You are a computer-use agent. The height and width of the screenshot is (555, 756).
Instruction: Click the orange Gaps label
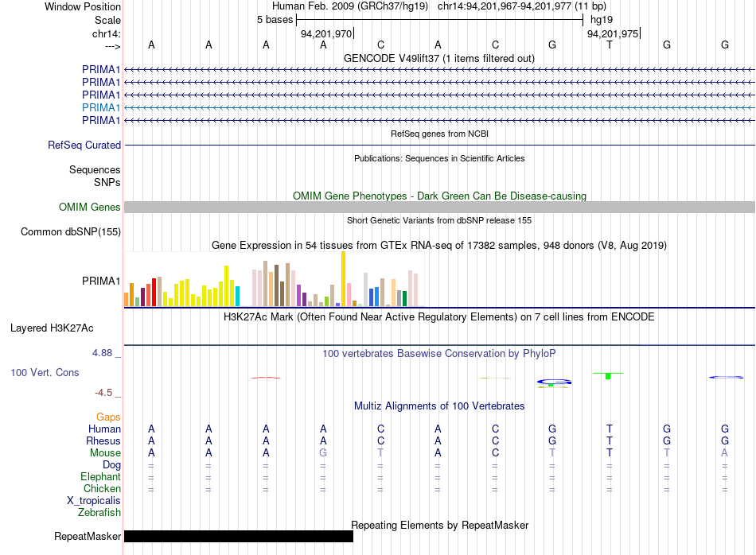108,417
